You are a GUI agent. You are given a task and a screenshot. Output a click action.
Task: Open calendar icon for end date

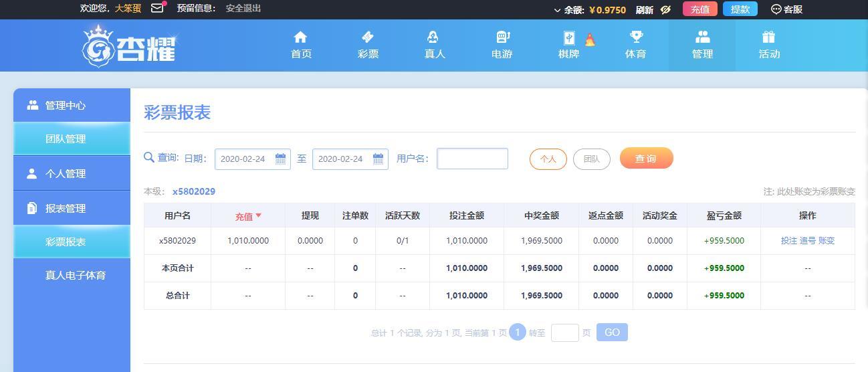coord(378,159)
